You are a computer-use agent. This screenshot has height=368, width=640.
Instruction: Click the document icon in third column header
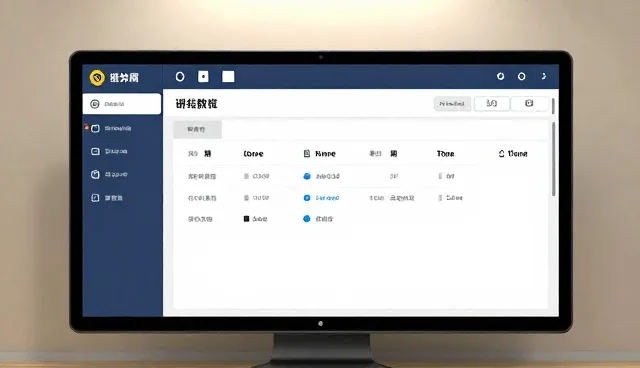pyautogui.click(x=307, y=153)
